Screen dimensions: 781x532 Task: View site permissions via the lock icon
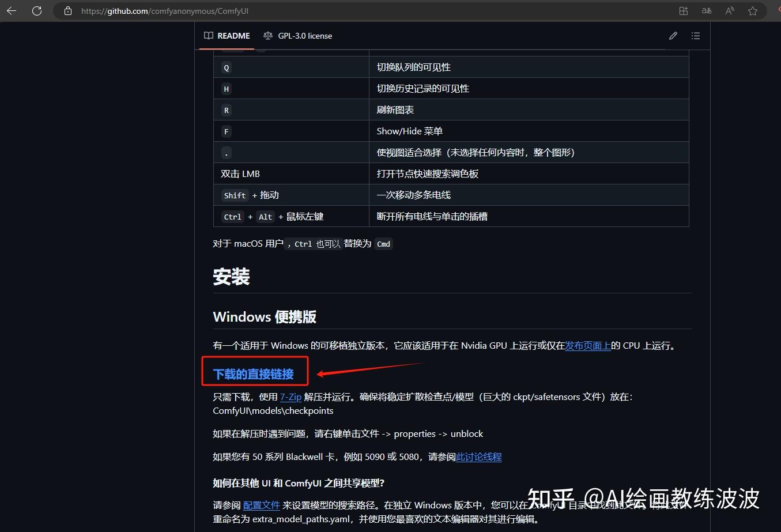pyautogui.click(x=67, y=10)
